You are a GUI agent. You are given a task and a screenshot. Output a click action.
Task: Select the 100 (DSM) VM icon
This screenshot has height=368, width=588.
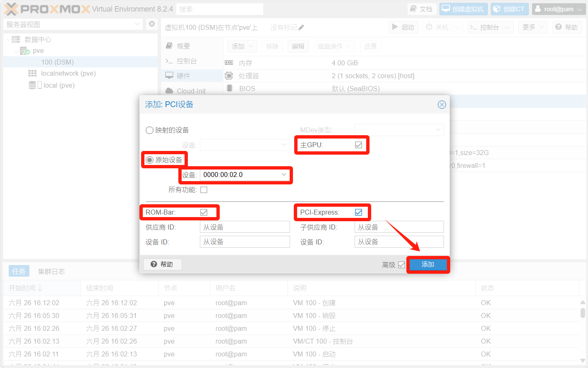pos(33,62)
